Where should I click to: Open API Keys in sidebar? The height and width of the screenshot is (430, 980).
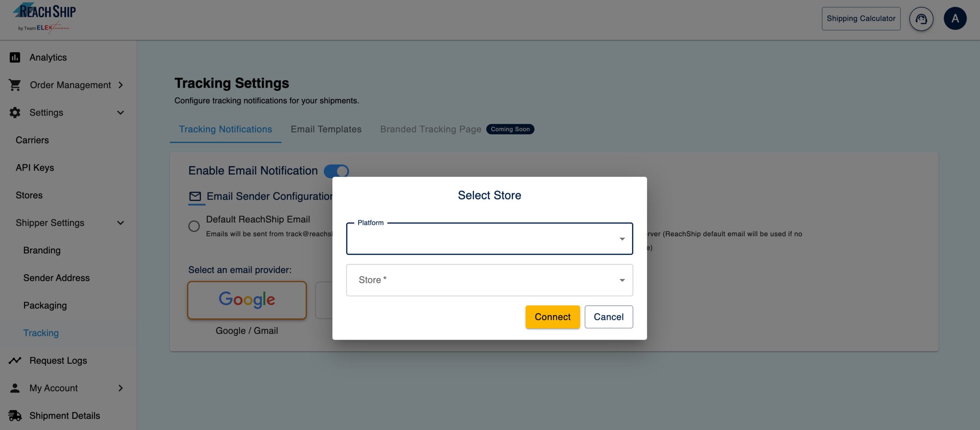(35, 168)
